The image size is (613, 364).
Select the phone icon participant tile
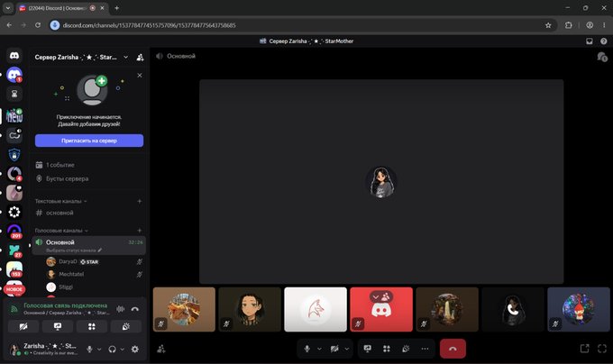513,309
